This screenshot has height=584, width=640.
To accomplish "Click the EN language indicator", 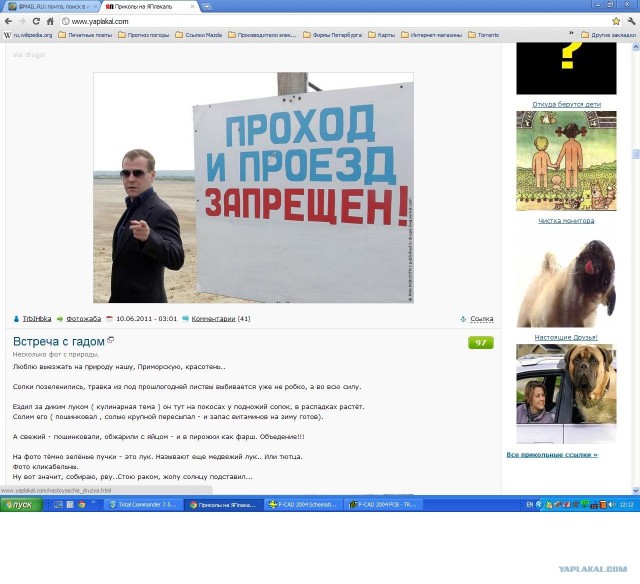I will tap(530, 505).
